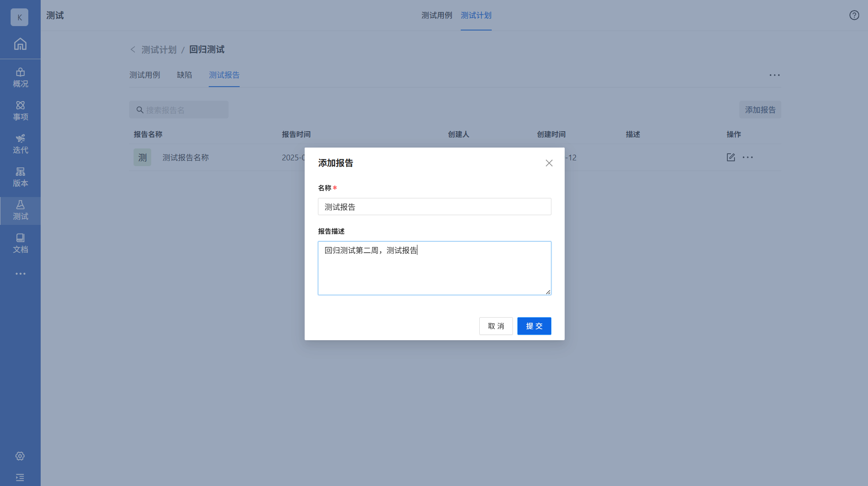Click the 取消 cancel button
868x486 pixels.
click(x=496, y=326)
